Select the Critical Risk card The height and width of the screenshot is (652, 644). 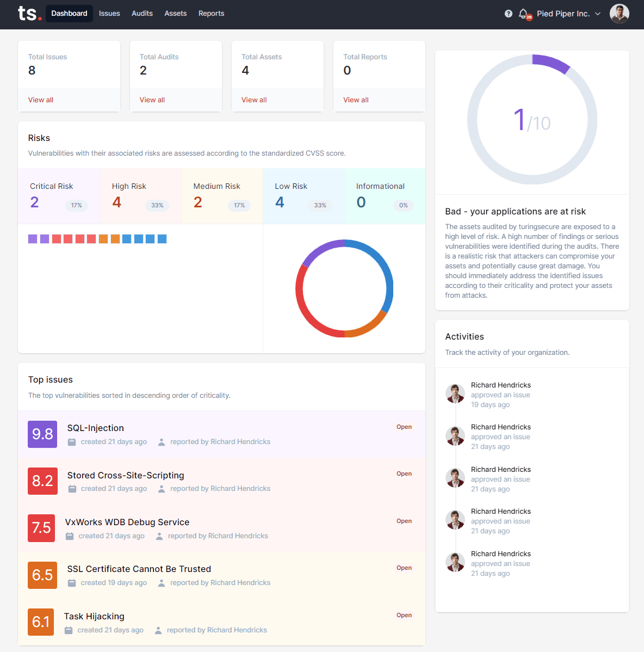pos(59,196)
